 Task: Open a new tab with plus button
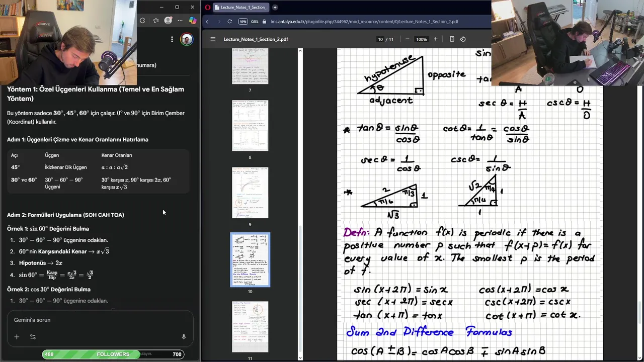pyautogui.click(x=275, y=7)
